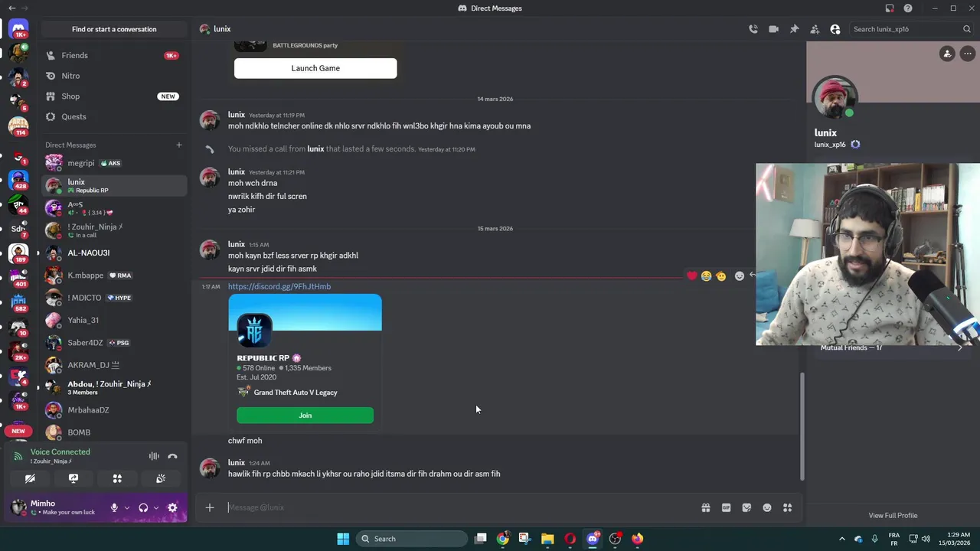Click the Launch Game button

315,68
